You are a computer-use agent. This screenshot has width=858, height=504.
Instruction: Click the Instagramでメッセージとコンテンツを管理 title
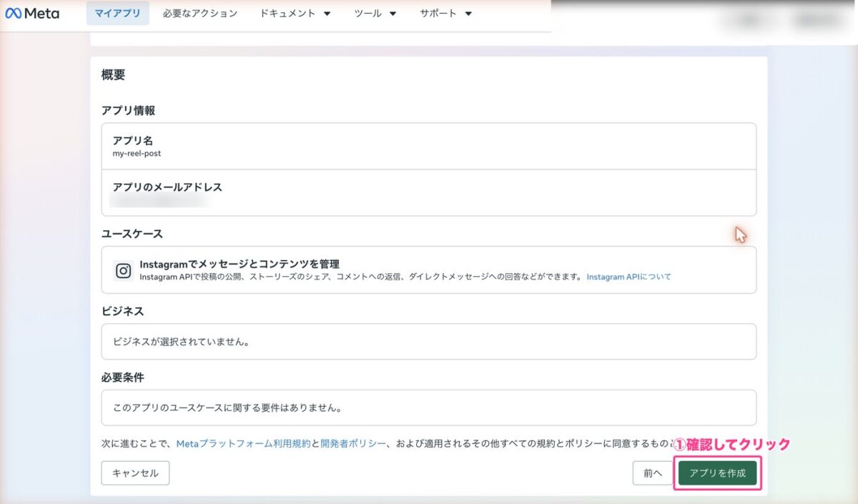(240, 264)
